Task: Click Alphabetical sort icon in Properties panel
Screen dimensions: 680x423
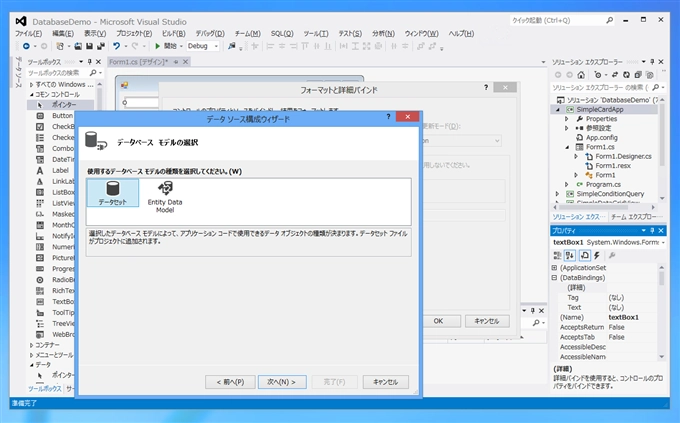Action: tap(570, 256)
